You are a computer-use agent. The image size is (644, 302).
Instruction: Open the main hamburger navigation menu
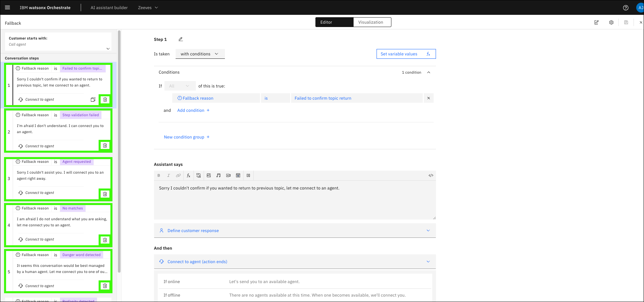(7, 7)
